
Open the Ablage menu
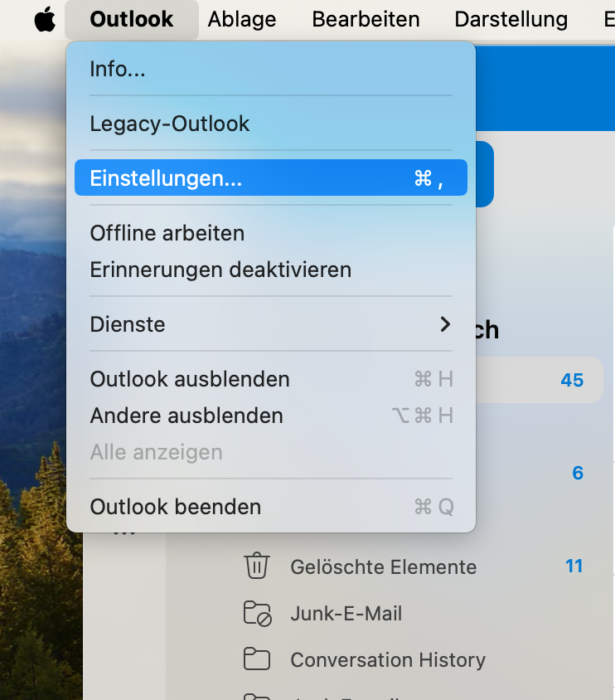point(243,19)
